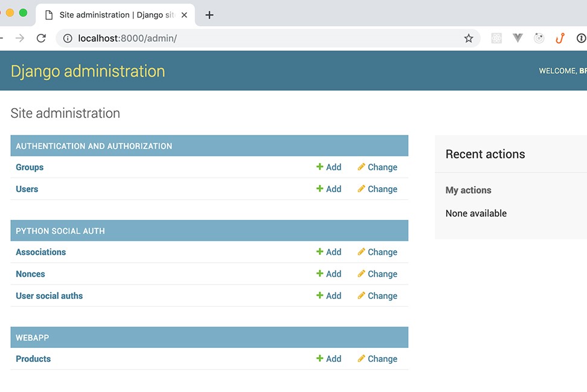Viewport: 587px width, 392px height.
Task: Select the Site administration browser tab
Action: pyautogui.click(x=115, y=15)
